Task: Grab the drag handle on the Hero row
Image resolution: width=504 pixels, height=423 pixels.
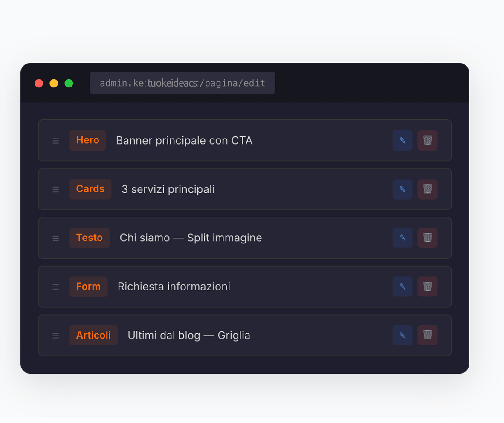Action: click(55, 140)
